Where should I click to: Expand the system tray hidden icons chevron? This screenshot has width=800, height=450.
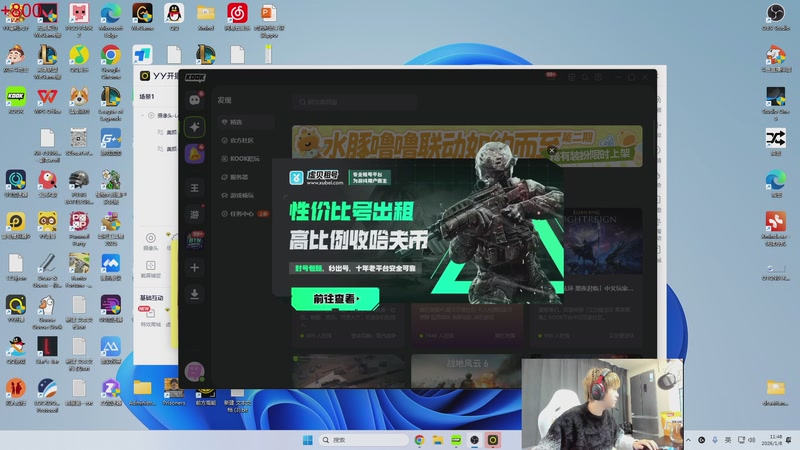click(688, 440)
